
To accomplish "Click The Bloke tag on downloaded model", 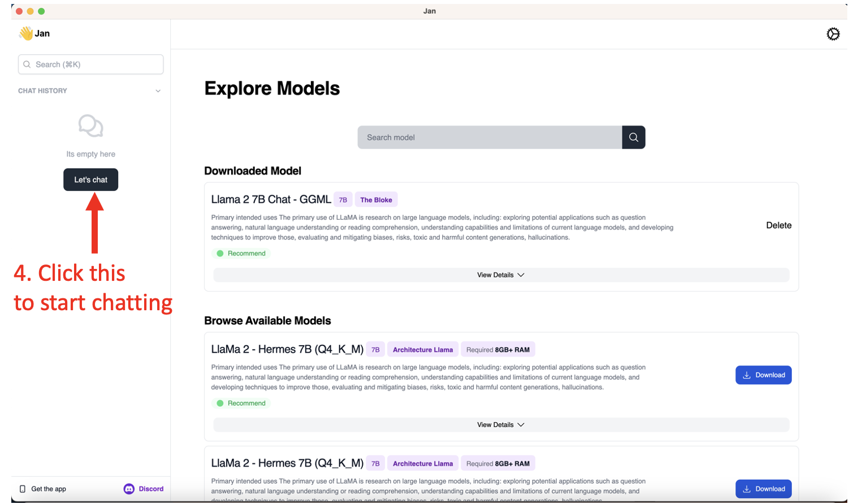I will pos(376,200).
